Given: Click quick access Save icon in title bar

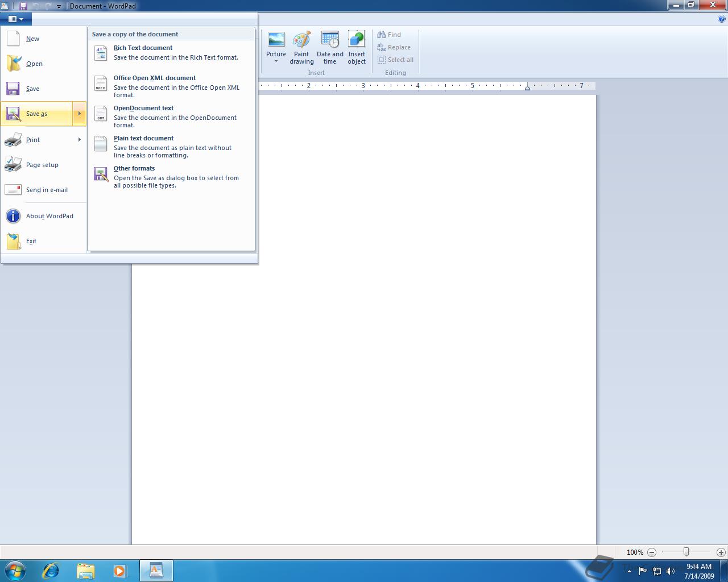Looking at the screenshot, I should point(23,6).
